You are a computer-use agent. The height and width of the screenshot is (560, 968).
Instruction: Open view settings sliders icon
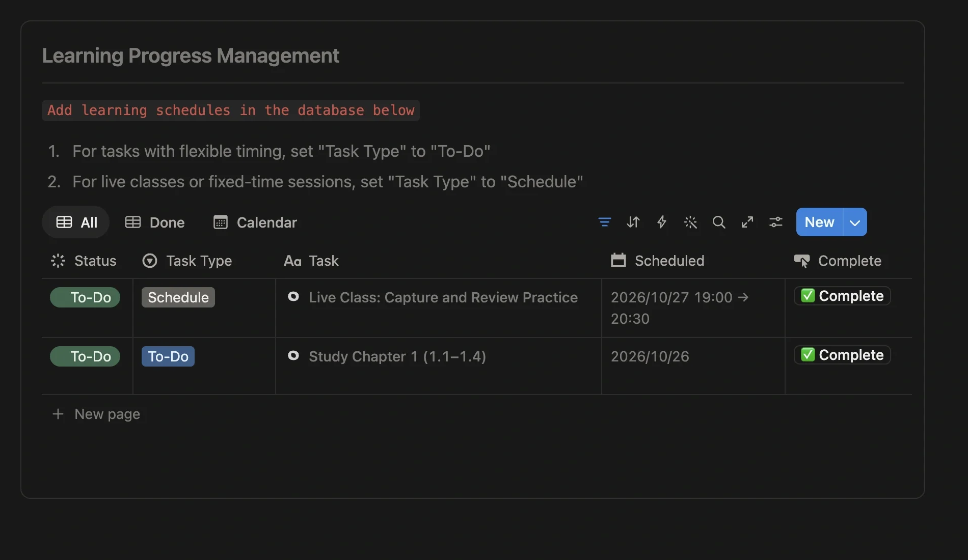776,222
